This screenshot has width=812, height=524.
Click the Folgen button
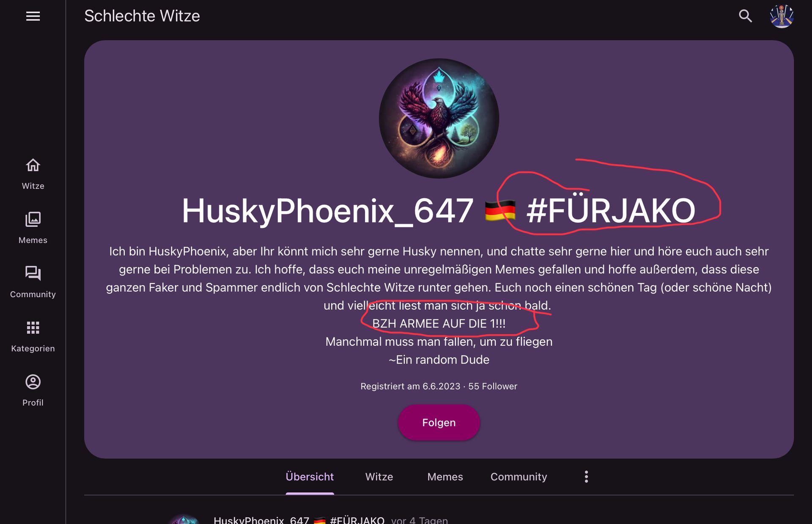coord(439,422)
